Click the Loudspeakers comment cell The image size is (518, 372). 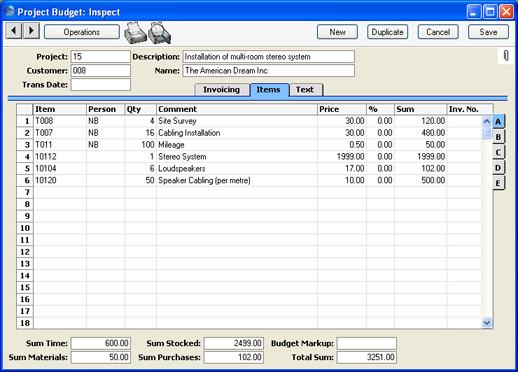[237, 169]
